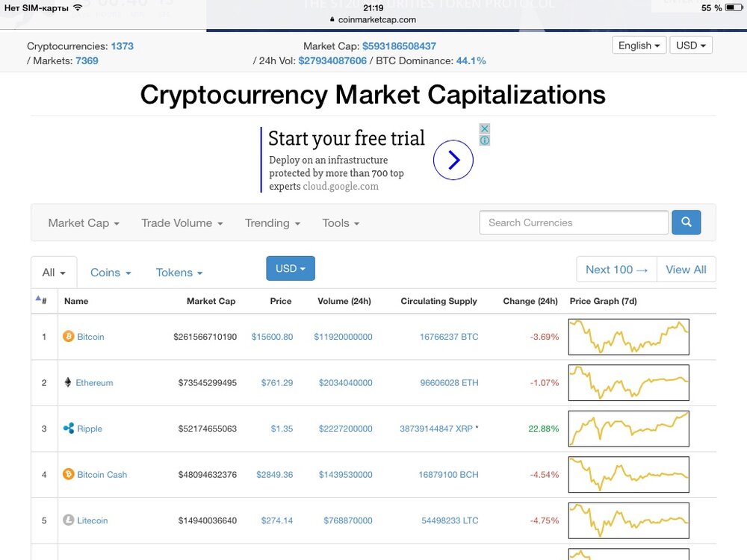This screenshot has height=560, width=747.
Task: Open the Coins filter dropdown
Action: (111, 273)
